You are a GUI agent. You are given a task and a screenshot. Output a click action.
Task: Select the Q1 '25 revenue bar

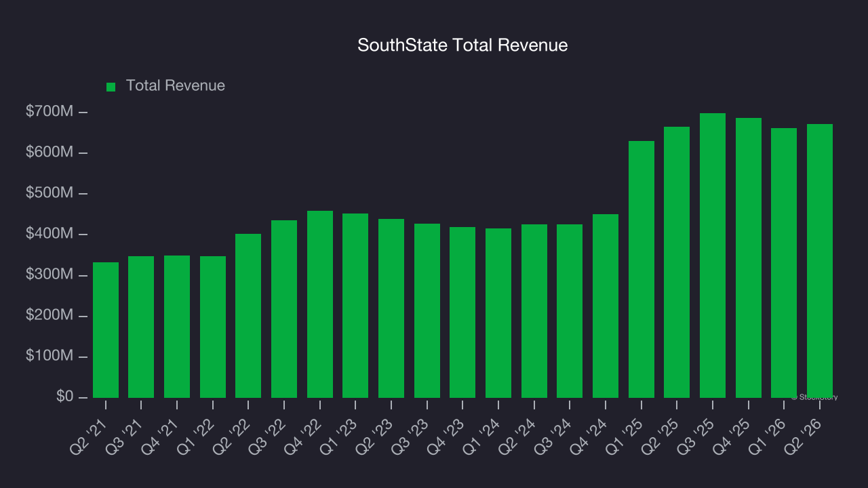(x=642, y=269)
